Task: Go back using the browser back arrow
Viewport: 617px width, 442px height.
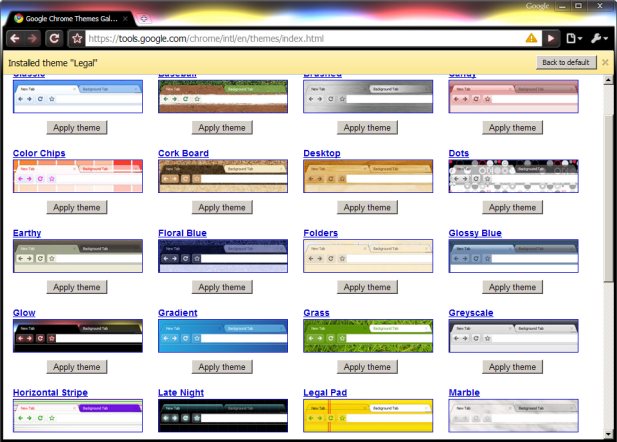Action: [x=15, y=39]
